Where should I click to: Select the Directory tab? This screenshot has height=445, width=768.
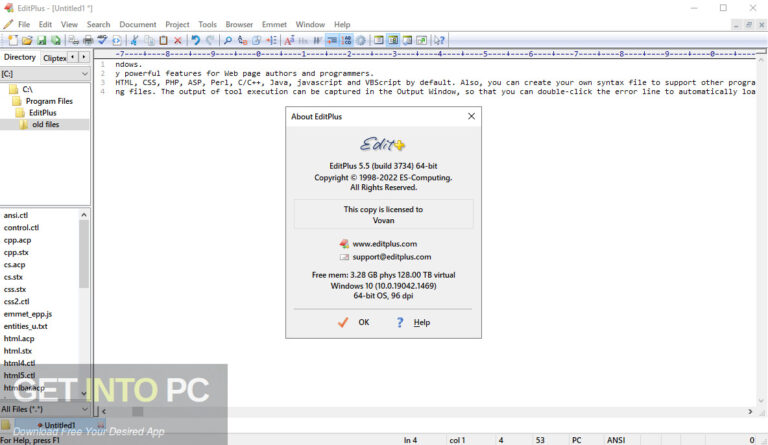coord(20,57)
